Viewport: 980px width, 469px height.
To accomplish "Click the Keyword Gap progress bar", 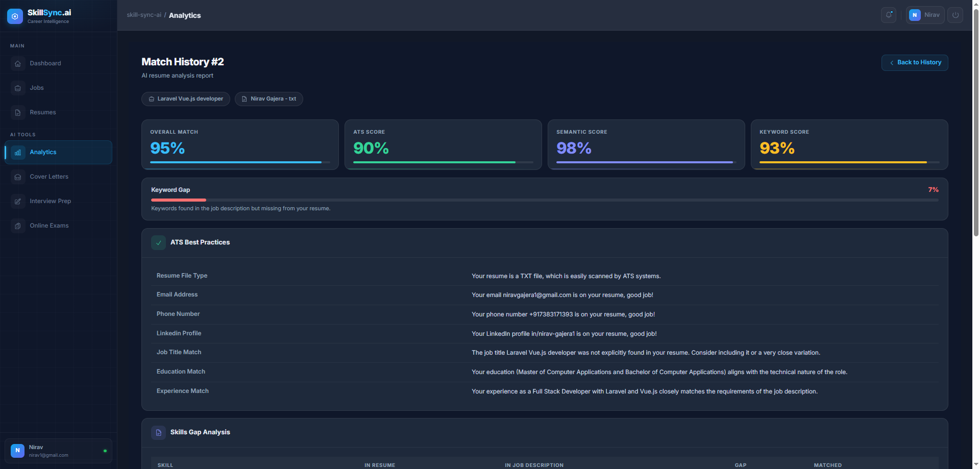I will [x=545, y=200].
